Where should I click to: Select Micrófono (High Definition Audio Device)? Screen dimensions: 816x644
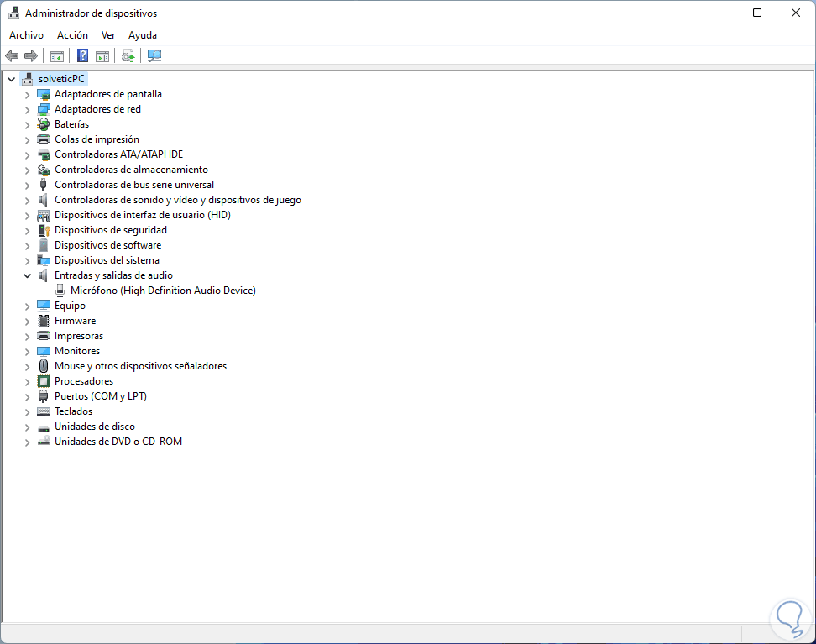(164, 291)
